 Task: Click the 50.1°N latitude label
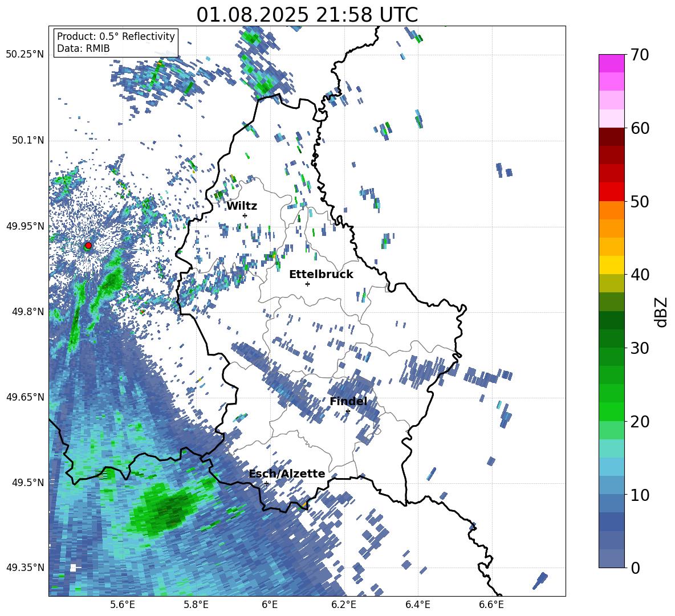[28, 140]
